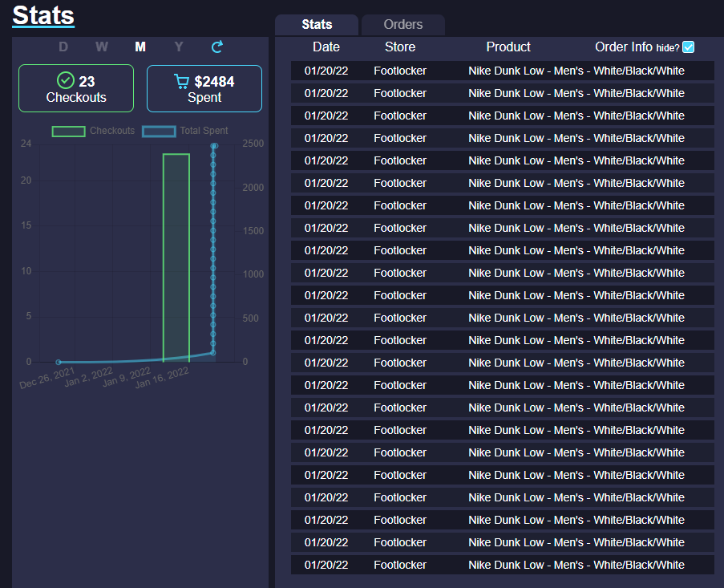Toggle the Total Spent legend swatch
The width and height of the screenshot is (724, 588).
click(159, 132)
